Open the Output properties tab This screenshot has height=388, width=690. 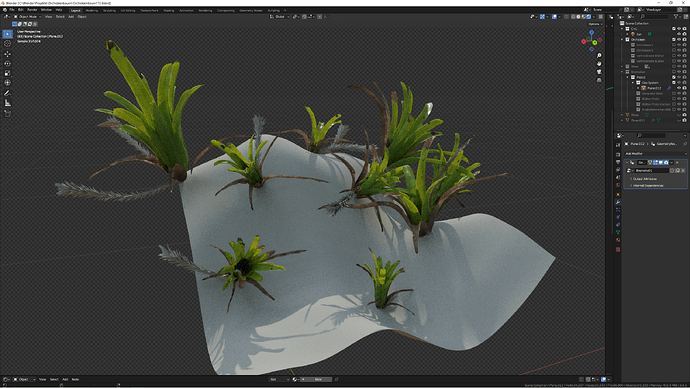pyautogui.click(x=618, y=162)
